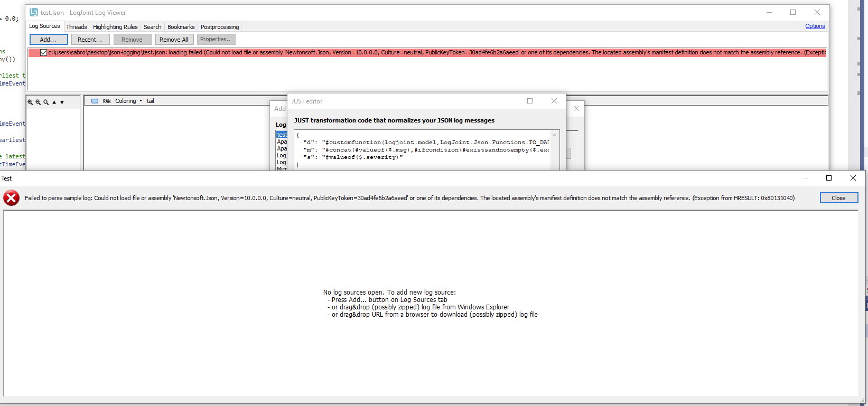Screen dimensions: 868x406
Task: Open the Highlighting Rules tab
Action: coord(115,27)
